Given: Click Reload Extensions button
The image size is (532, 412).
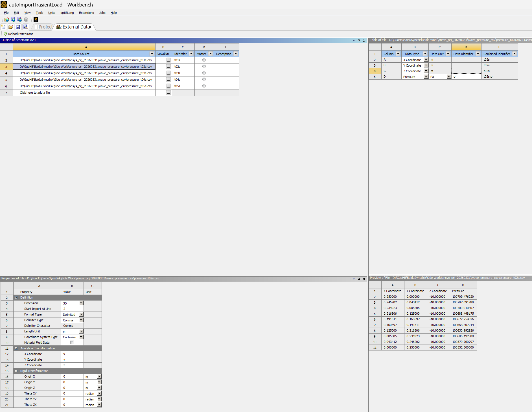Looking at the screenshot, I should click(x=18, y=34).
